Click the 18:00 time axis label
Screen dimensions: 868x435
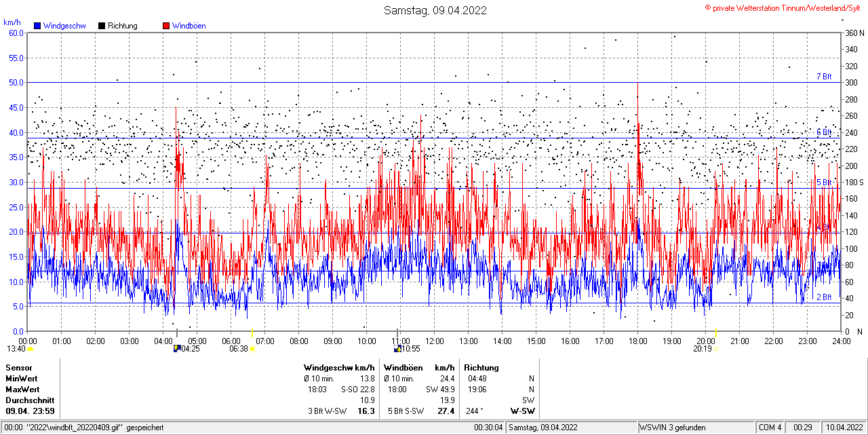pyautogui.click(x=638, y=341)
